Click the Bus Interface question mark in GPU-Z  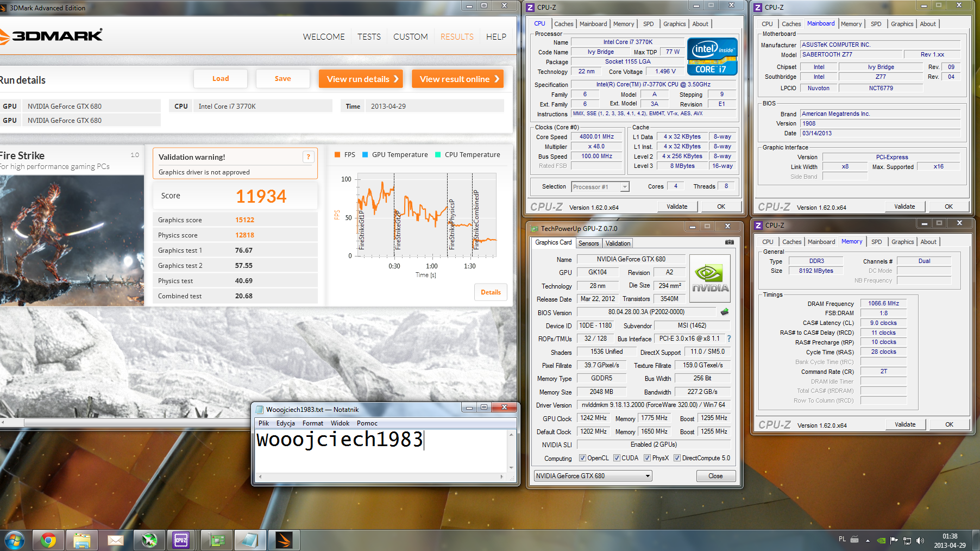pyautogui.click(x=729, y=339)
